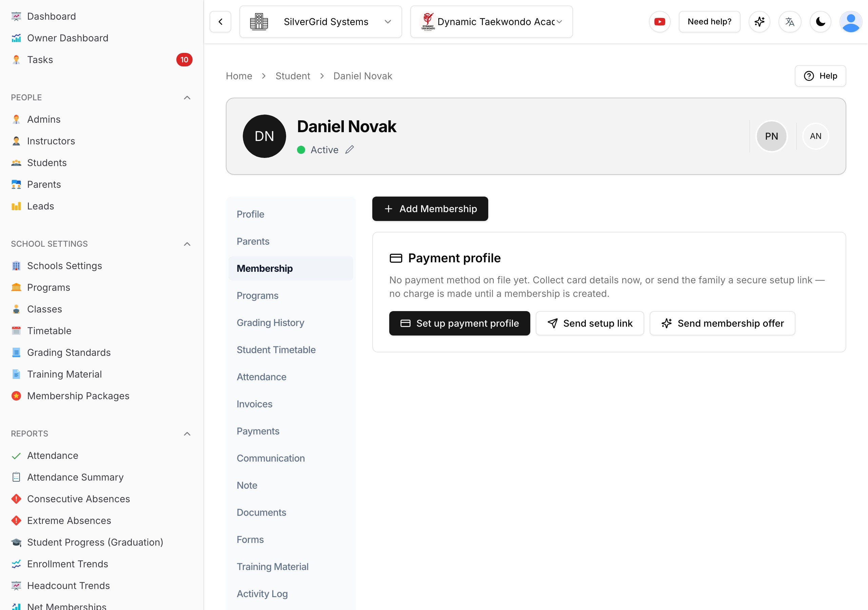This screenshot has width=868, height=610.
Task: Open the Forms tab
Action: 291,540
